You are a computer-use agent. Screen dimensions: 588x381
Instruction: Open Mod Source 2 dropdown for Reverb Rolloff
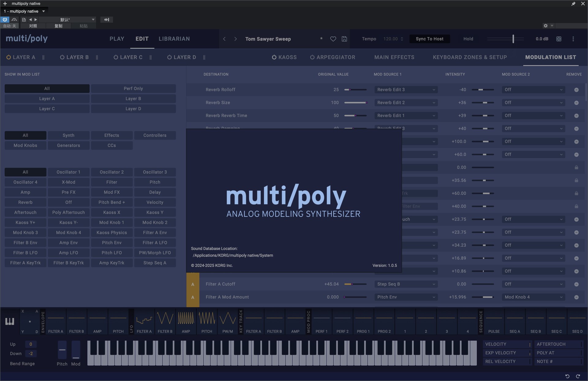tap(533, 90)
